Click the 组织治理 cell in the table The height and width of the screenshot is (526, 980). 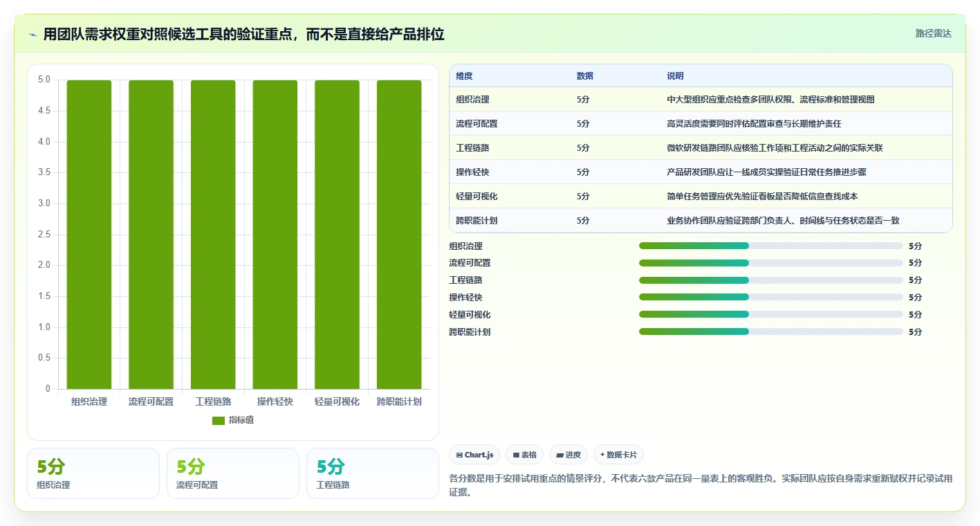click(x=472, y=100)
